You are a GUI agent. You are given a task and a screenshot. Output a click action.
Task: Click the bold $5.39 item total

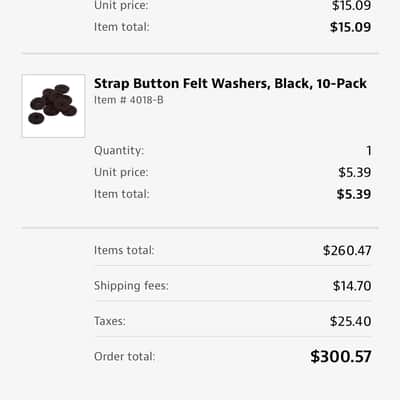354,194
